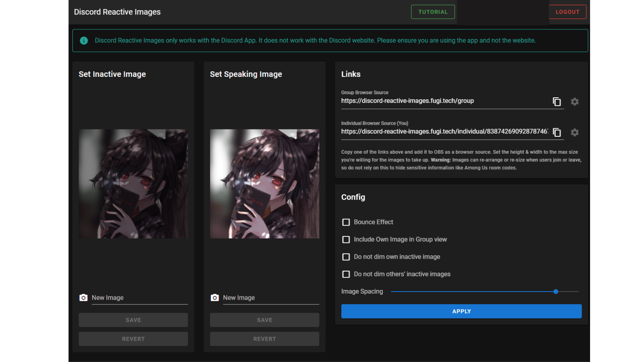The image size is (644, 362).
Task: Click the camera icon under Set Speaking Image
Action: [215, 298]
